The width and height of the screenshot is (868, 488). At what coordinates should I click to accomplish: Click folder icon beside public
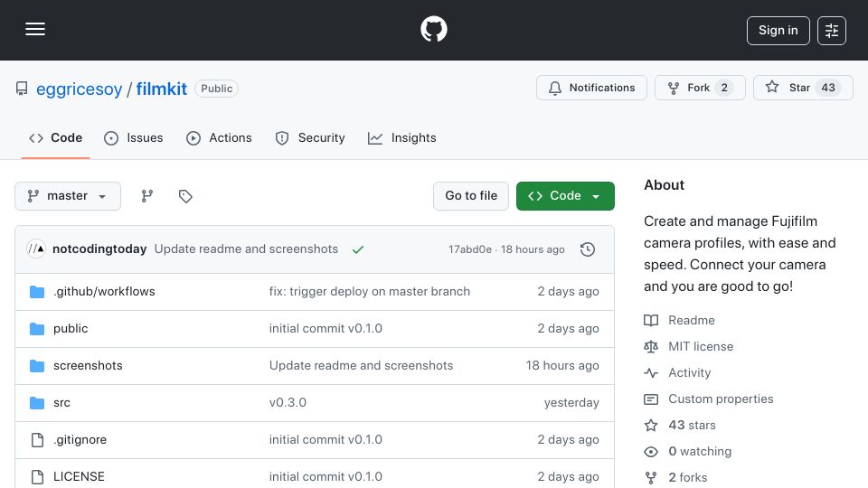tap(37, 329)
